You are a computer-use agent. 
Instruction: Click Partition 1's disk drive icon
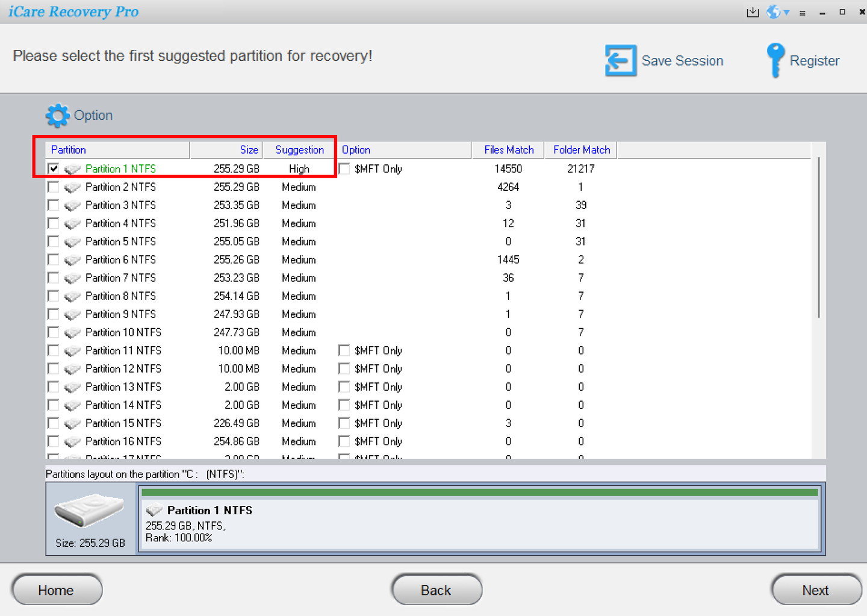pos(72,169)
